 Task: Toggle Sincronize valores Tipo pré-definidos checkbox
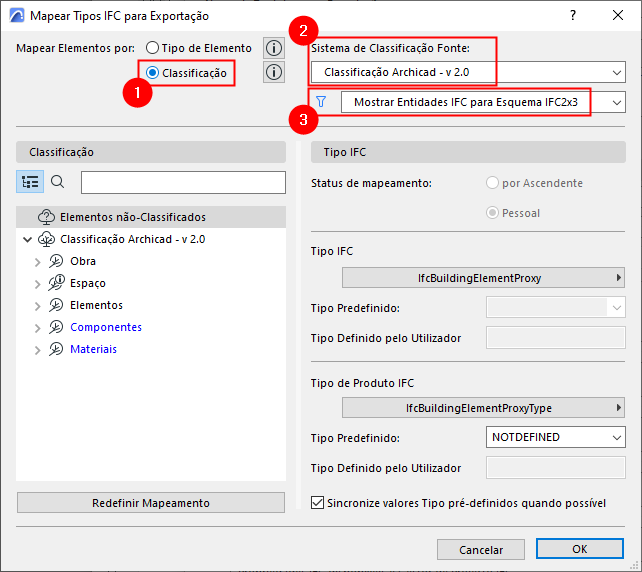pos(317,503)
